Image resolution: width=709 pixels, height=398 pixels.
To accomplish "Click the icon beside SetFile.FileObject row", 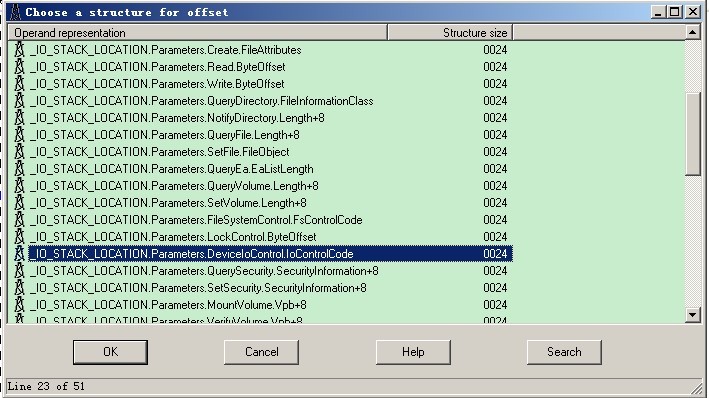I will [19, 152].
